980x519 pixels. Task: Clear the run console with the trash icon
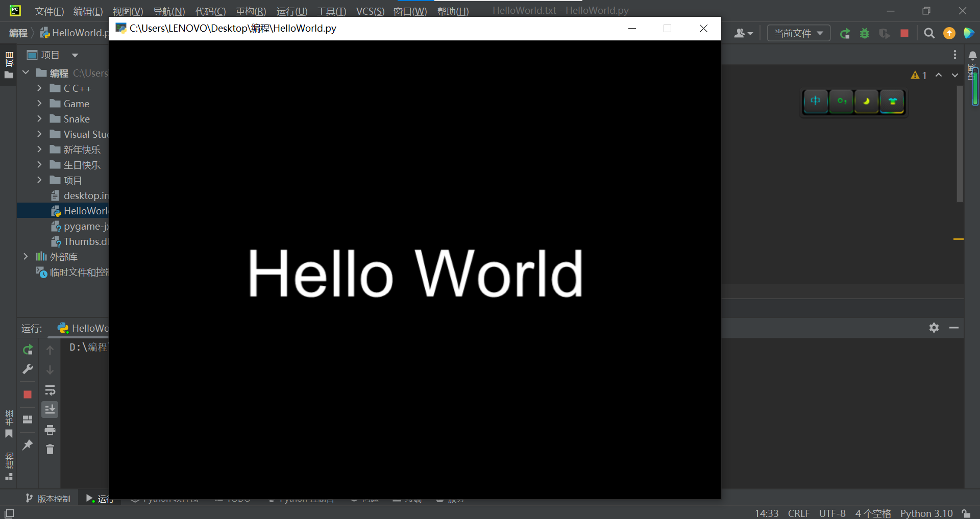pos(50,450)
